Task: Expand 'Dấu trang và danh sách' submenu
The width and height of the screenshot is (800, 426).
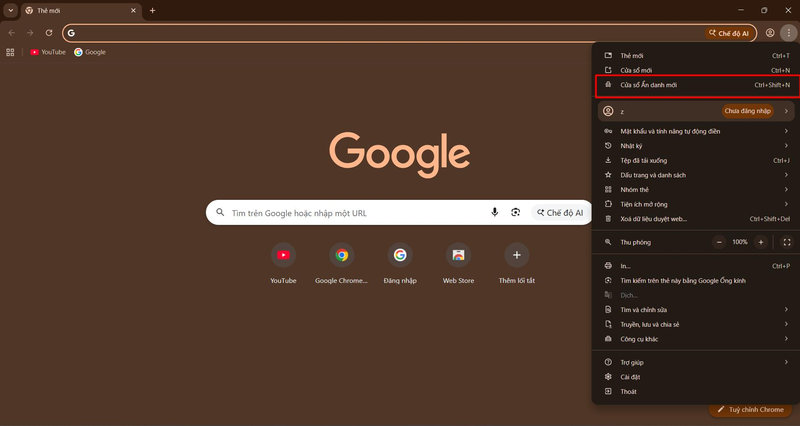Action: pos(696,175)
